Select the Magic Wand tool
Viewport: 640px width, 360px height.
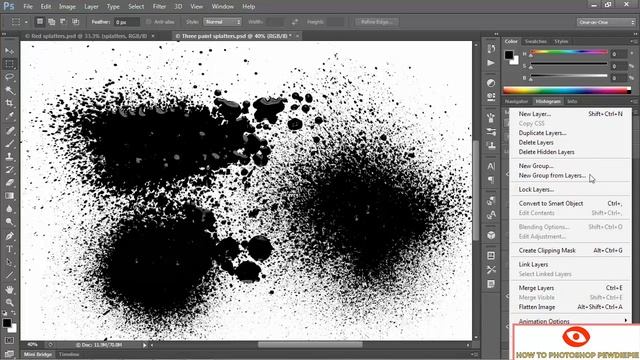pos(9,90)
